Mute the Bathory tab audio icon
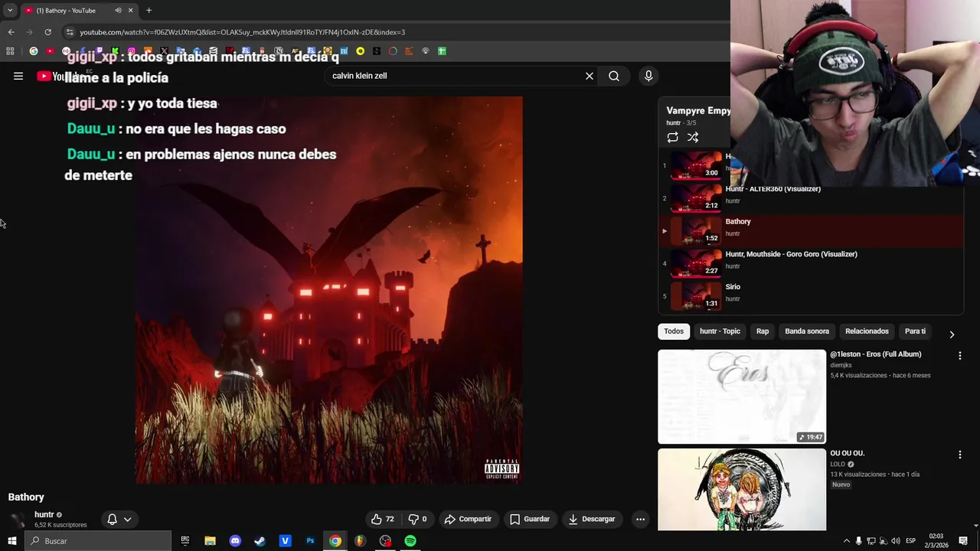 point(118,10)
